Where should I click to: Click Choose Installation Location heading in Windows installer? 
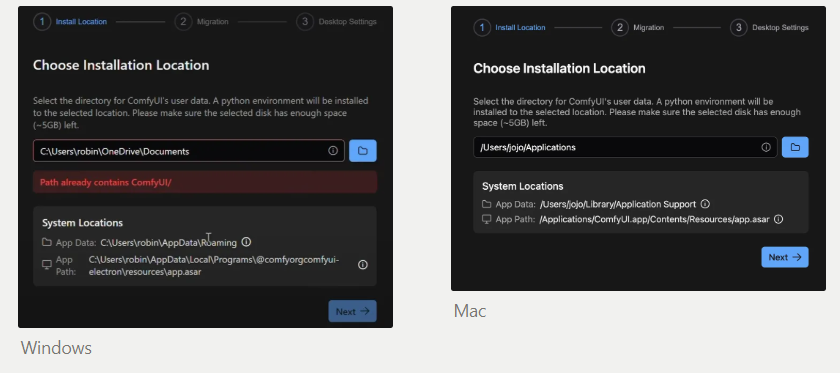point(121,65)
